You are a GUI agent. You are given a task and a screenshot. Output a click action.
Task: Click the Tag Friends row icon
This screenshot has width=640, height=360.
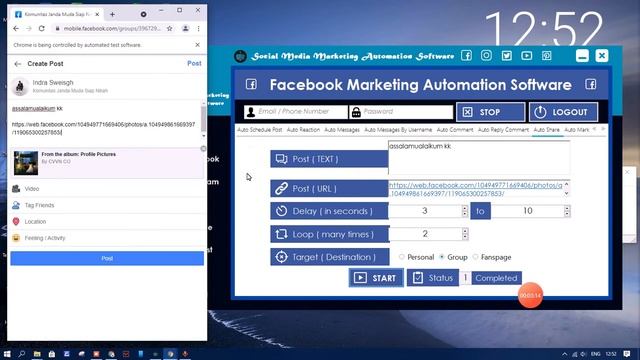point(16,205)
